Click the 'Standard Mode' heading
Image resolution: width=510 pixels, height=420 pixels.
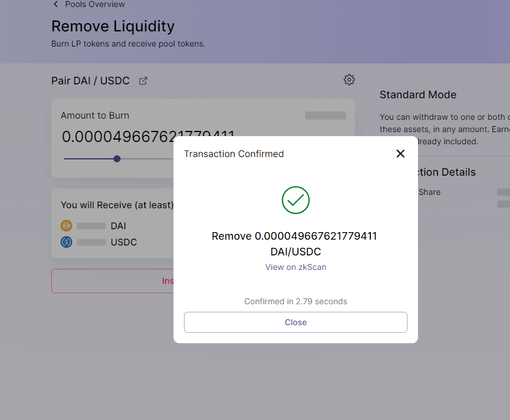[418, 95]
